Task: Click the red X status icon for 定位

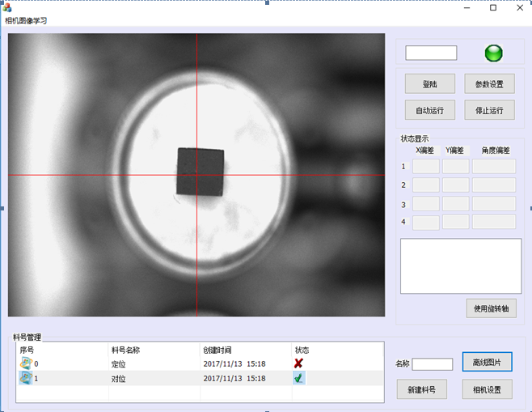Action: (299, 364)
